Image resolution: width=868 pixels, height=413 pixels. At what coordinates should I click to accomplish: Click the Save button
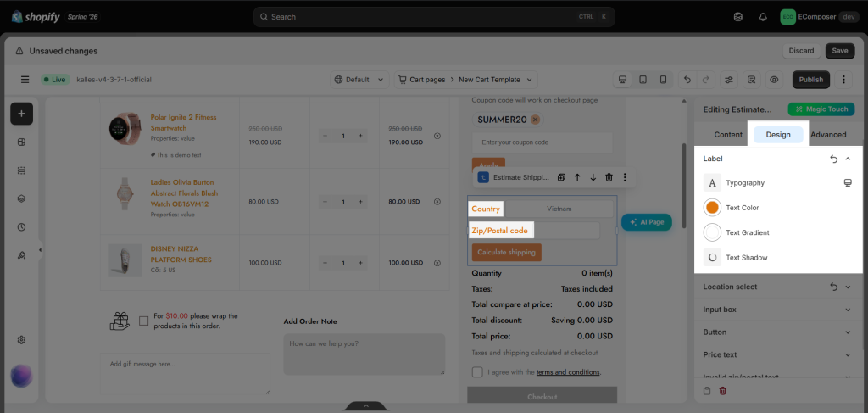[x=840, y=51]
